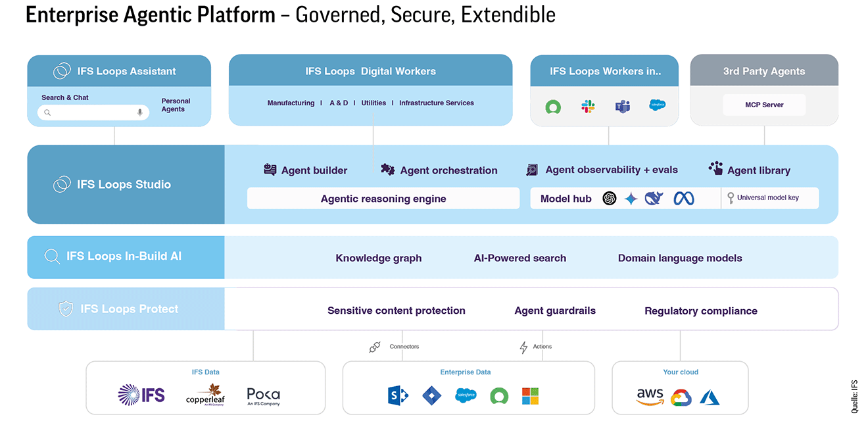Screen dimensions: 868x448
Task: Click the microphone icon in search bar
Action: click(139, 112)
